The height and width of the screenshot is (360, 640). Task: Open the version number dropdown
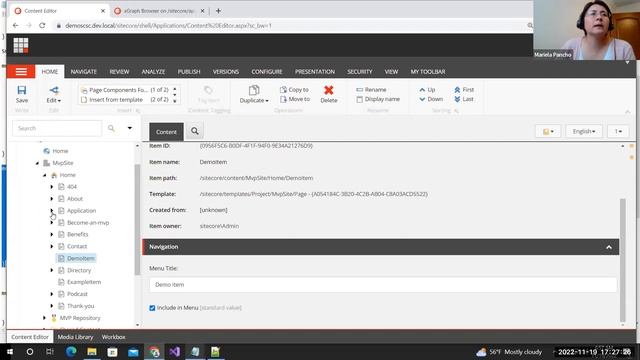(x=618, y=131)
